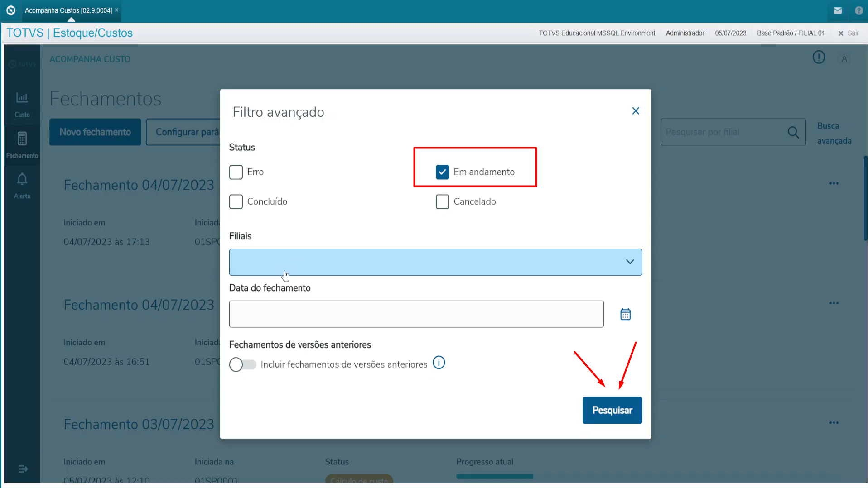Click the mail envelope icon in top bar

tap(837, 10)
